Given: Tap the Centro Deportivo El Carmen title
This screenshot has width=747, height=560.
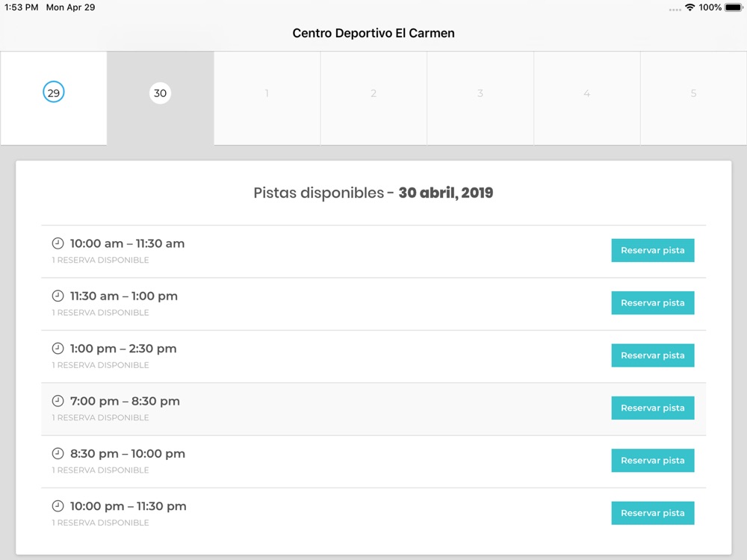Looking at the screenshot, I should [373, 34].
